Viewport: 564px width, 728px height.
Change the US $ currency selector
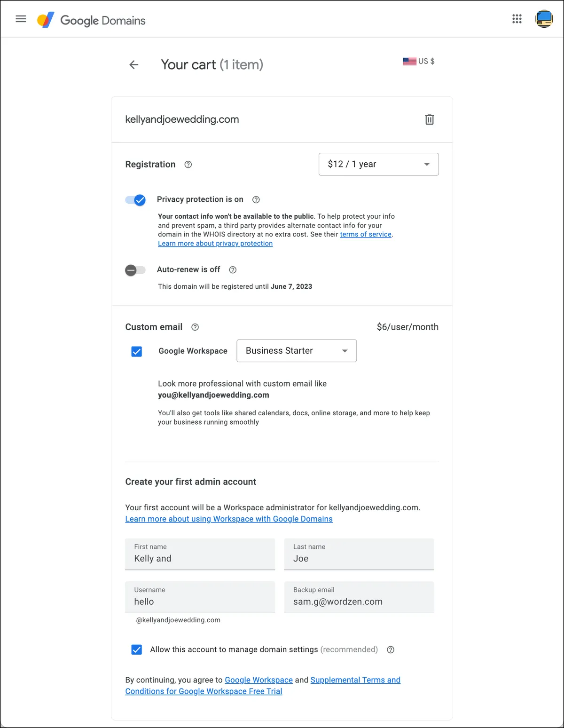pos(419,61)
